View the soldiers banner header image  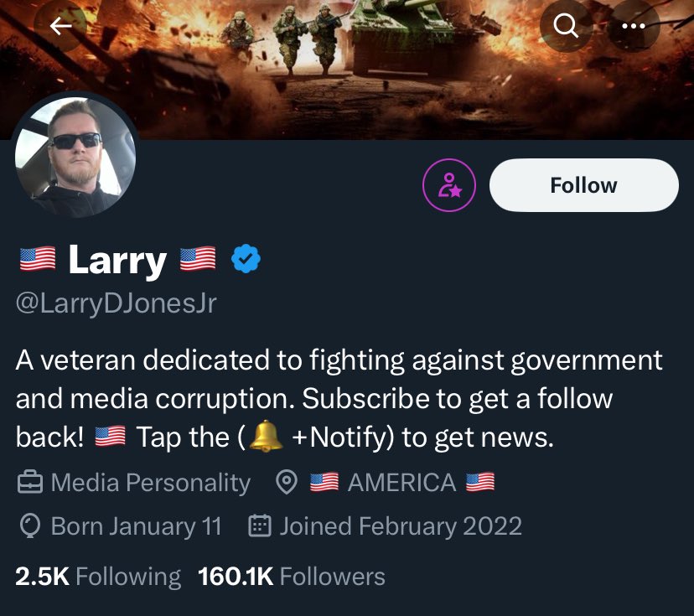[x=347, y=70]
